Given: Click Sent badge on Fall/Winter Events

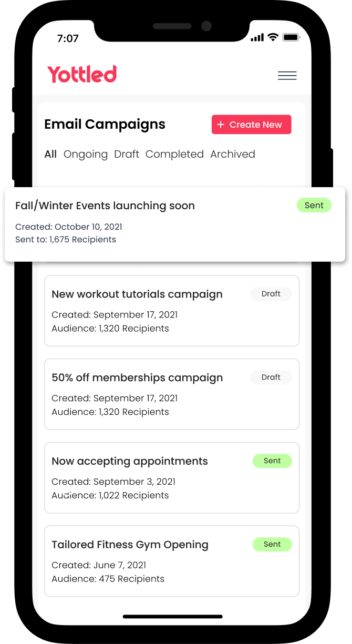Looking at the screenshot, I should tap(314, 206).
